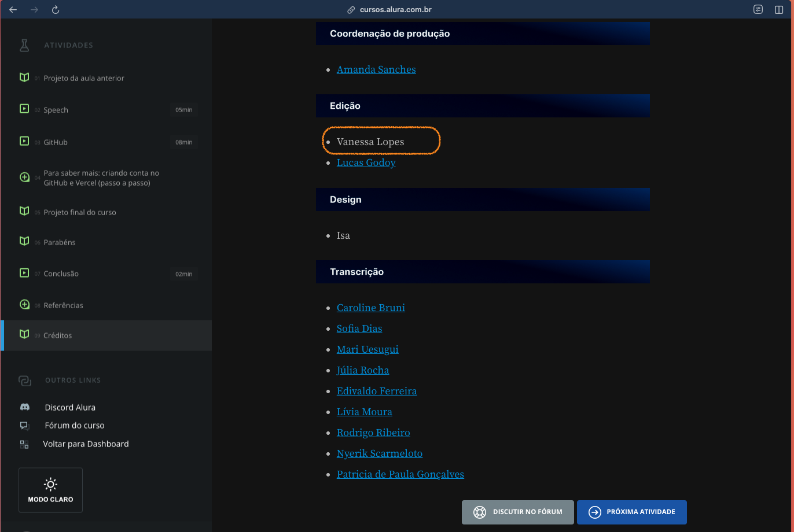The width and height of the screenshot is (794, 532).
Task: Click the 08min duration badge
Action: 184,142
